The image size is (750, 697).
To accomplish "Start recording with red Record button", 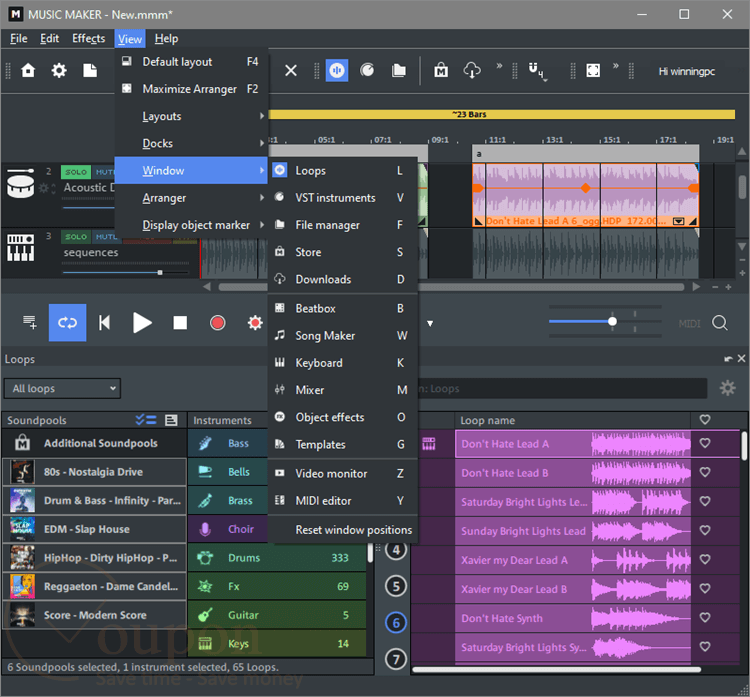I will click(218, 322).
